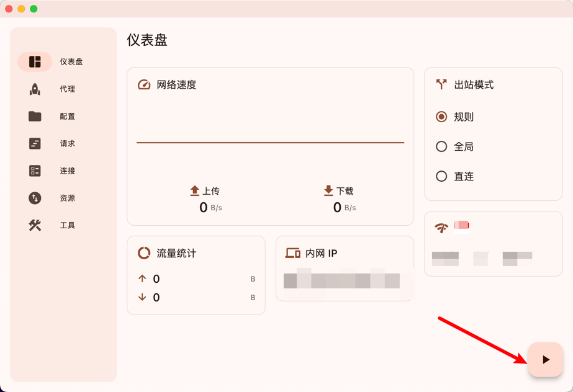Click the 内网 IP devices icon
The height and width of the screenshot is (392, 573).
click(292, 253)
